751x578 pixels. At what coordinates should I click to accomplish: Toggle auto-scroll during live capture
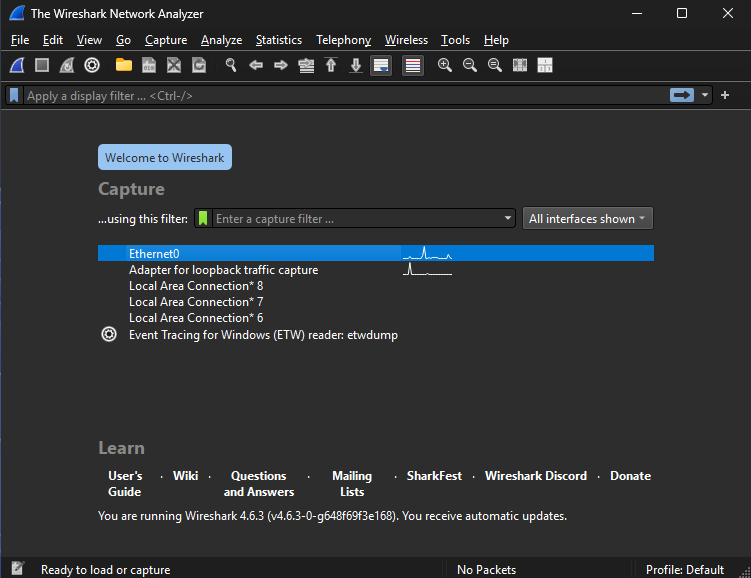(381, 65)
